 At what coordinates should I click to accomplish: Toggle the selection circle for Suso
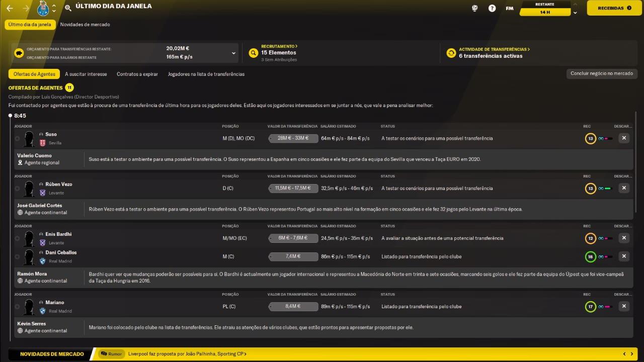click(x=17, y=138)
